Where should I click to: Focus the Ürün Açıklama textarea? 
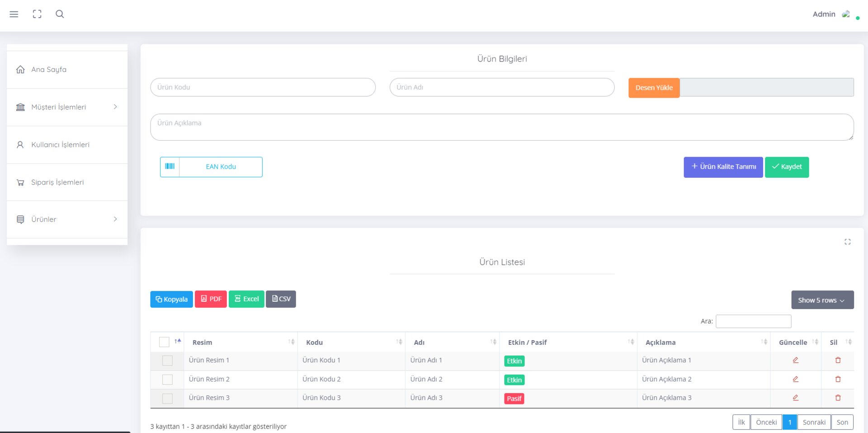502,127
